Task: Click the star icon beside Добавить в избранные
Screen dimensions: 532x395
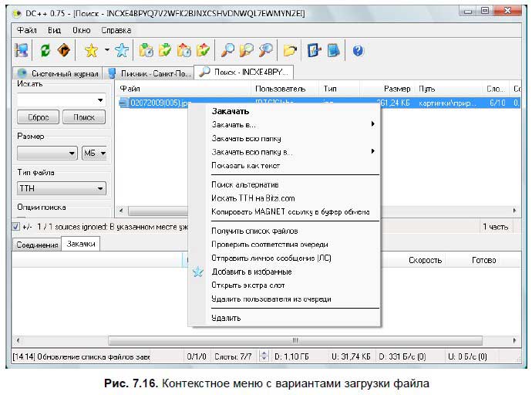Action: pyautogui.click(x=198, y=272)
